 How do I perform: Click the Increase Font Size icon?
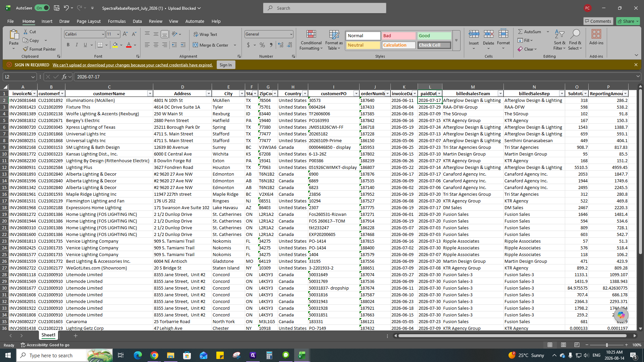(x=125, y=34)
